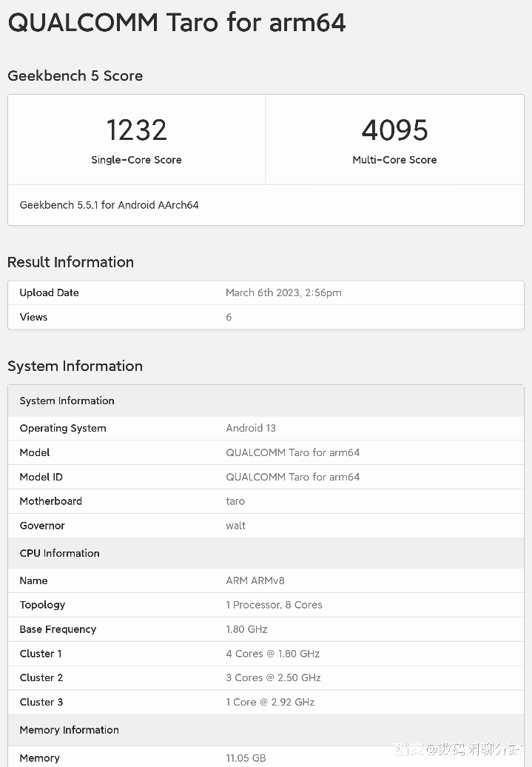532x767 pixels.
Task: Select the date March 6th 2023, 2:56pm
Action: pos(283,292)
